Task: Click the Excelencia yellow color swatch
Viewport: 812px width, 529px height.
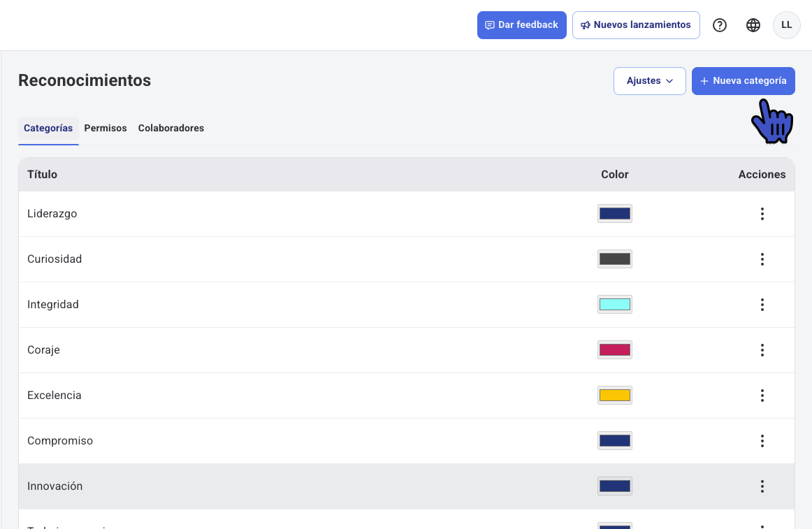Action: pos(615,396)
